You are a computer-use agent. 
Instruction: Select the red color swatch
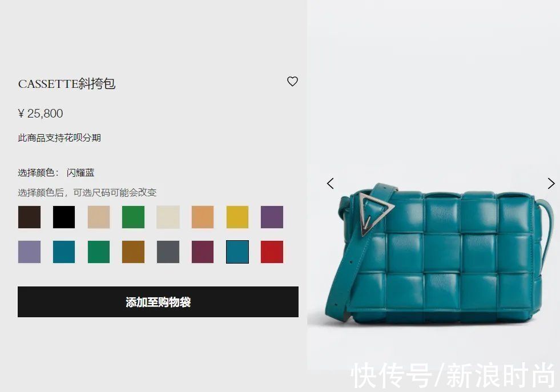tap(272, 252)
